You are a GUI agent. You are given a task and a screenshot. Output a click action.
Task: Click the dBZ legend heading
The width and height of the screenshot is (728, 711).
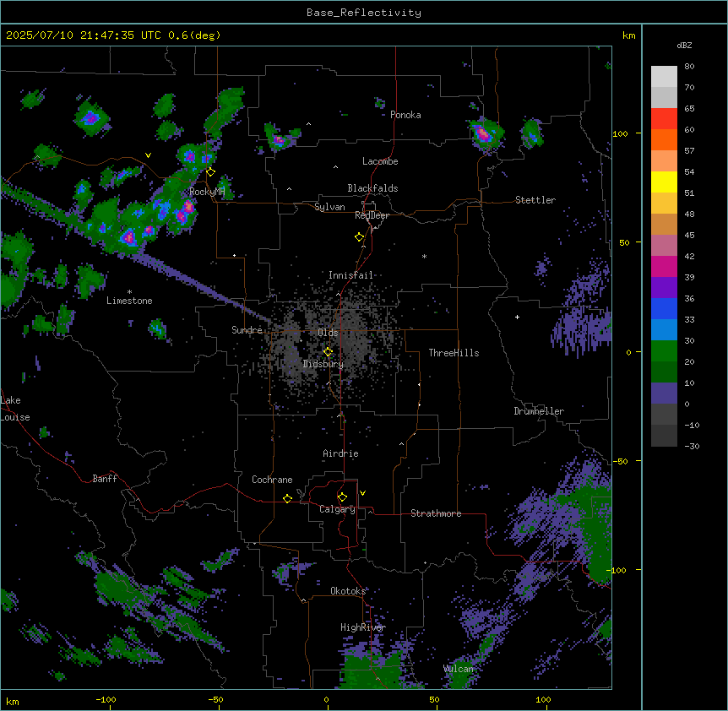click(x=684, y=46)
